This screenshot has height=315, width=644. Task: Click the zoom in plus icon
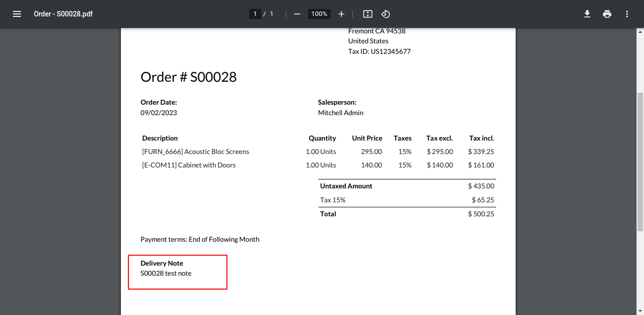[341, 14]
